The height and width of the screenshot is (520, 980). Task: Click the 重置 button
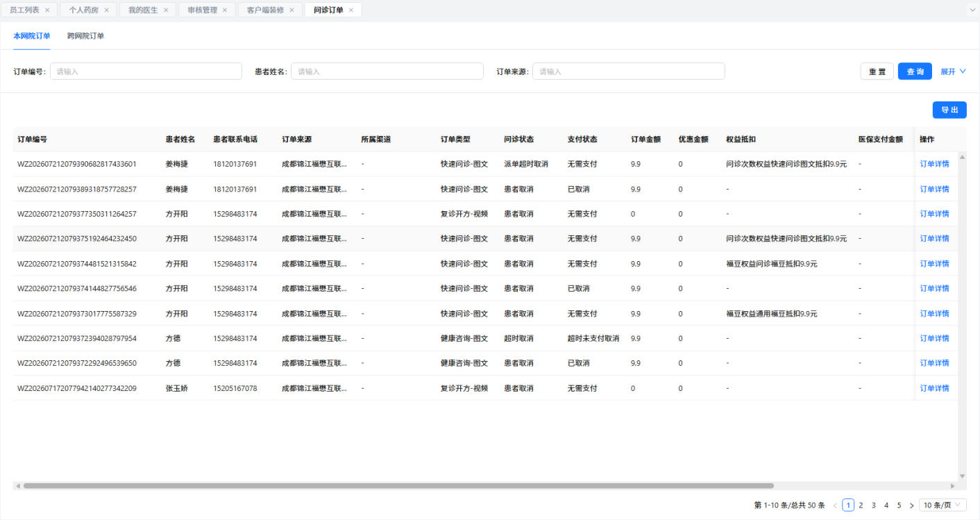pos(877,72)
